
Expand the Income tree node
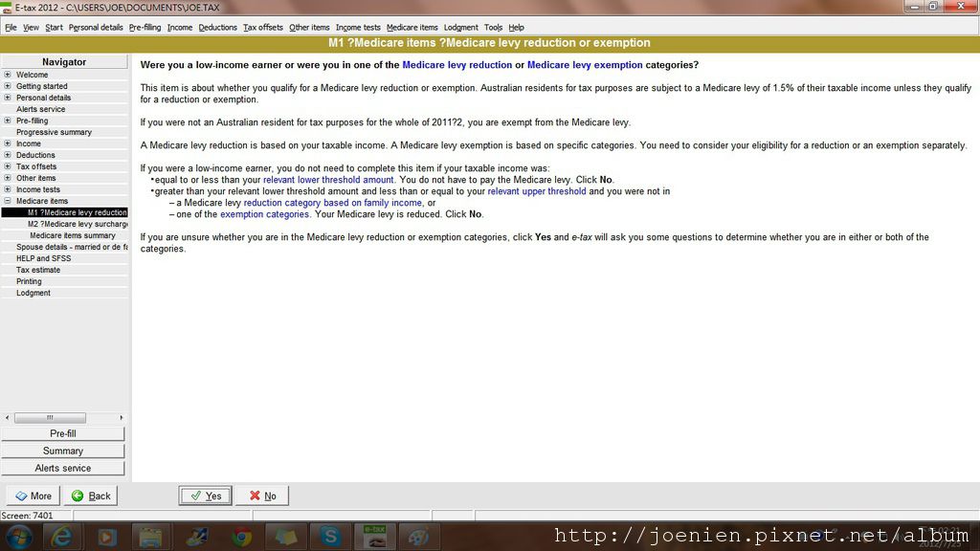[x=8, y=143]
